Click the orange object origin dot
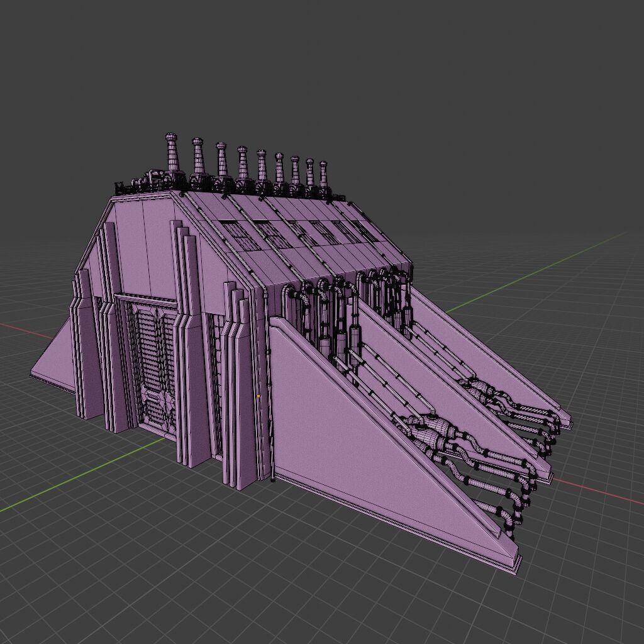This screenshot has height=644, width=644. pos(258,396)
